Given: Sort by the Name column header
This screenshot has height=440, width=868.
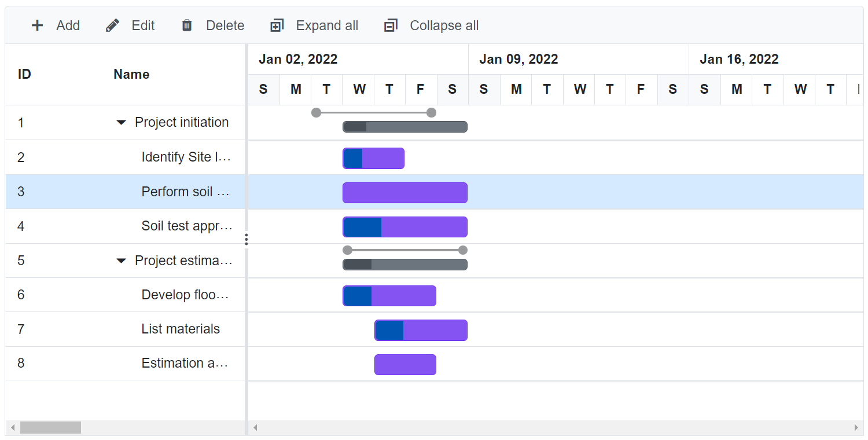Looking at the screenshot, I should coord(131,74).
